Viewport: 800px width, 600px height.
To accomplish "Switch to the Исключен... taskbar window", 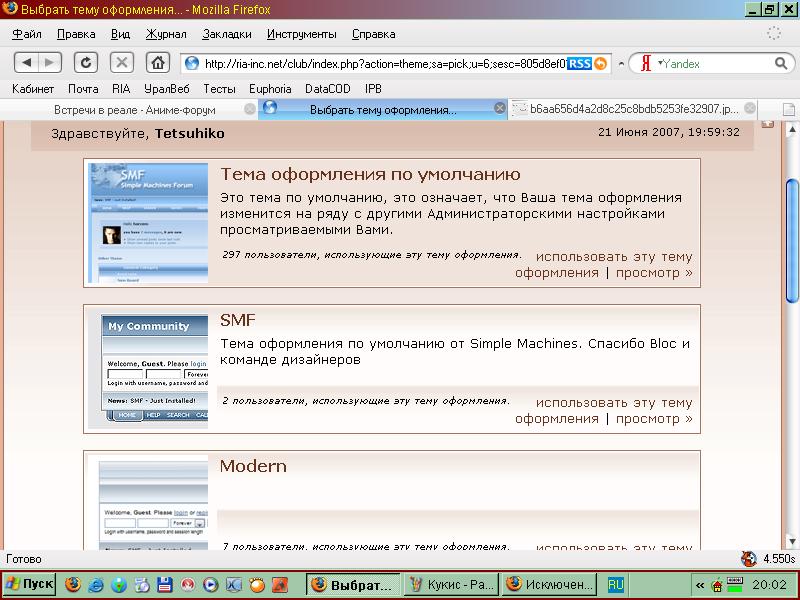I will pos(549,585).
